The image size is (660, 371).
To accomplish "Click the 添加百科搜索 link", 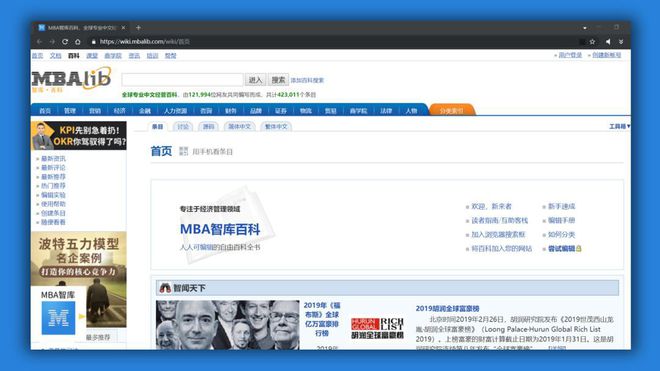I will [307, 80].
